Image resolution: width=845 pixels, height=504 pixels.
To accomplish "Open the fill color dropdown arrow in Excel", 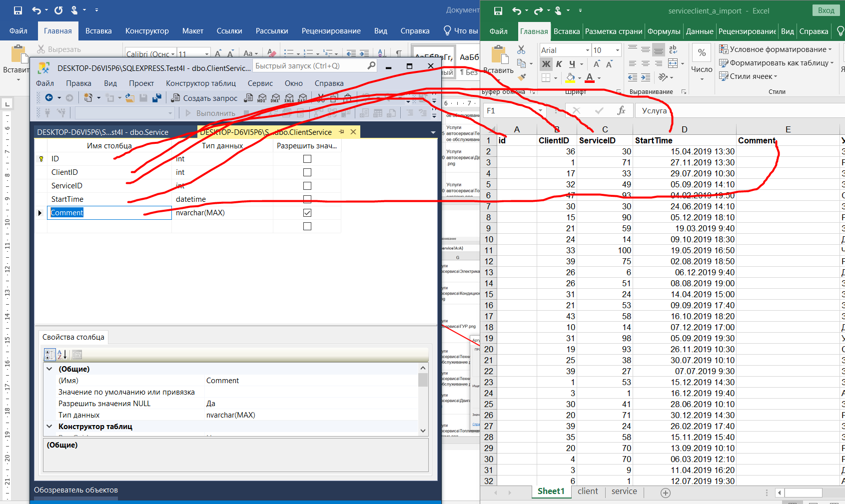I will (x=580, y=78).
